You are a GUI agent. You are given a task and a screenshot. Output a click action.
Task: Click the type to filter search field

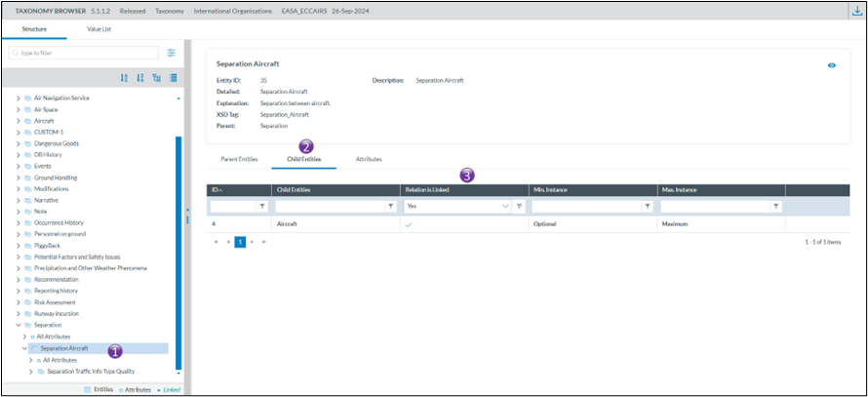pyautogui.click(x=83, y=53)
